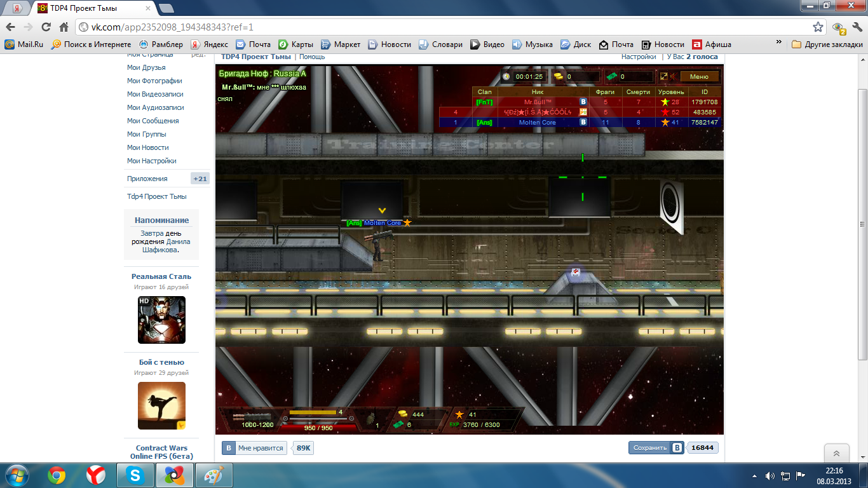Click the yellow level star for level 28
This screenshot has height=488, width=868.
coord(665,102)
